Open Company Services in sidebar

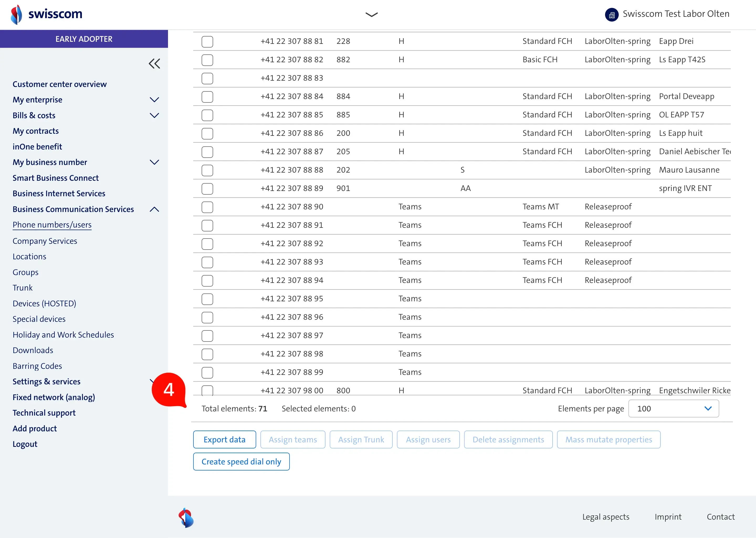click(x=45, y=241)
